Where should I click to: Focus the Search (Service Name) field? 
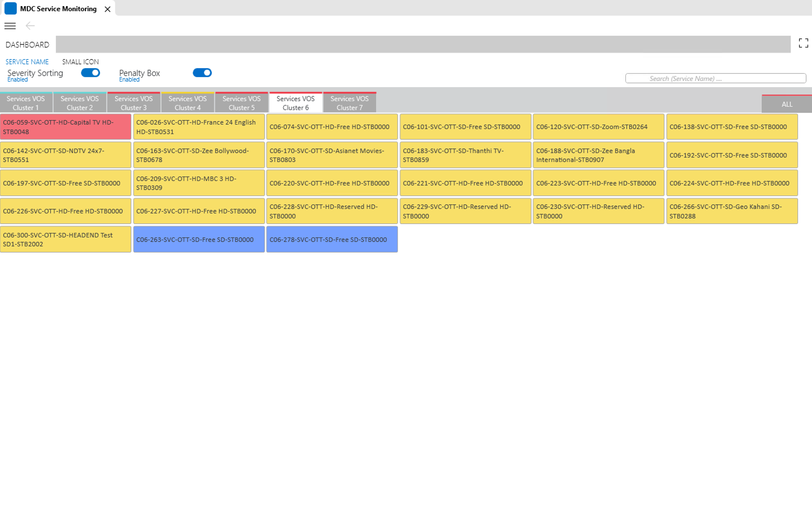(x=716, y=78)
